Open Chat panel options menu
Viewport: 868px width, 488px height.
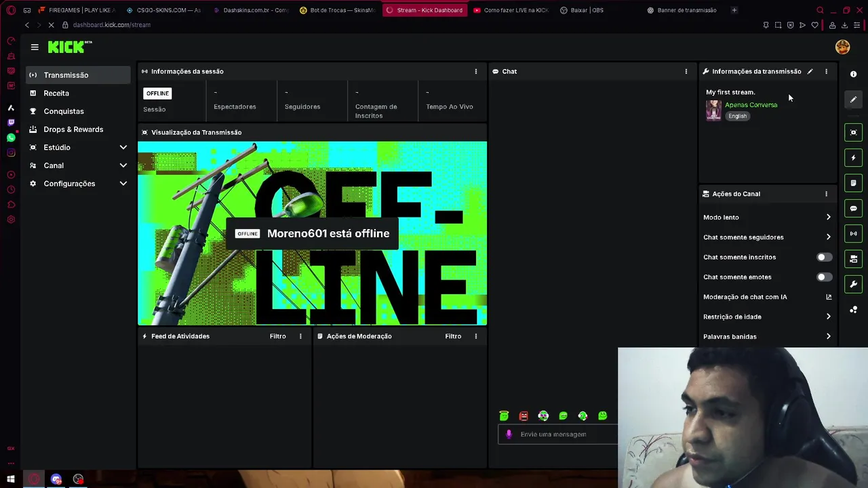(686, 71)
